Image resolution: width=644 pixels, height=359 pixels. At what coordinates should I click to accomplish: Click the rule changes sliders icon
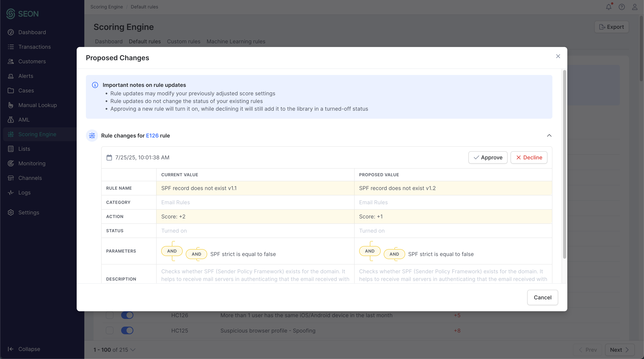[x=92, y=136]
